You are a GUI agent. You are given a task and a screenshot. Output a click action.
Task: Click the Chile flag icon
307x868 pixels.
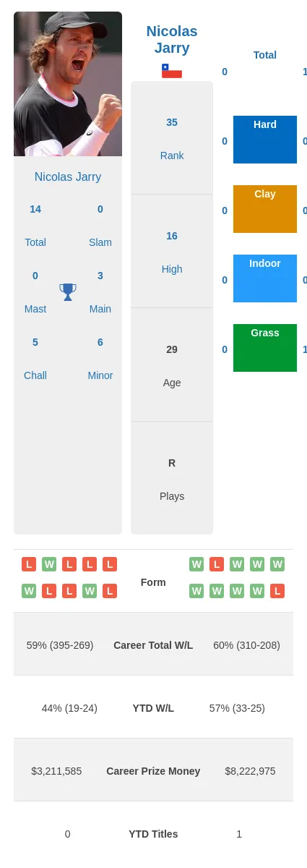tap(172, 71)
